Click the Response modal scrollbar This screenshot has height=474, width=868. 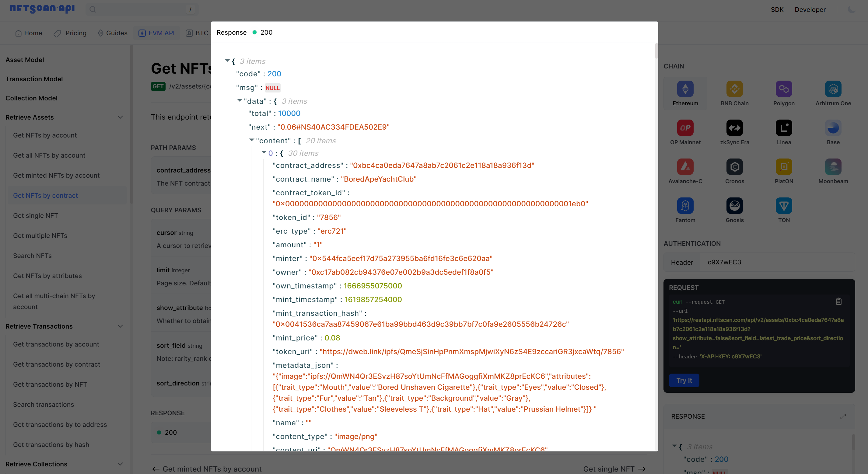point(656,51)
